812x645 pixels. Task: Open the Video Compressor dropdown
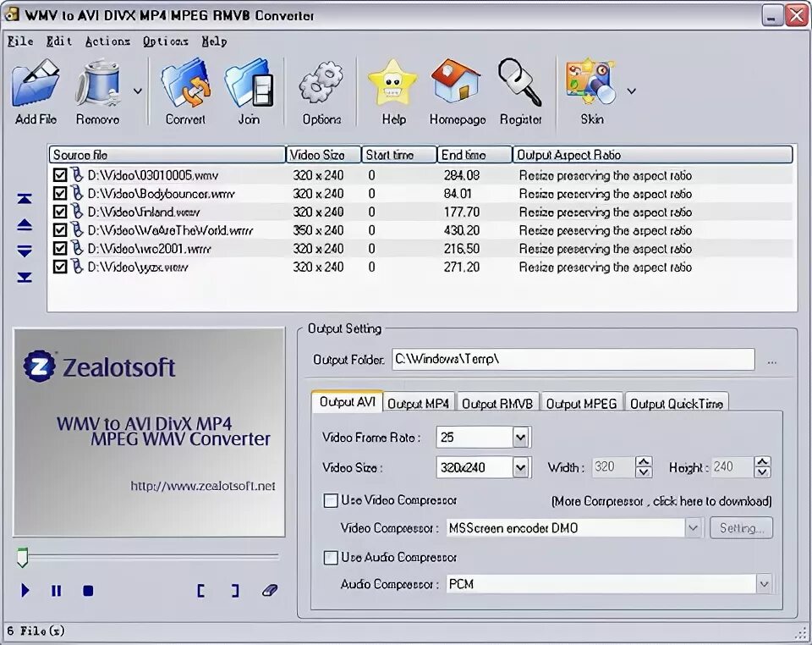pos(693,528)
